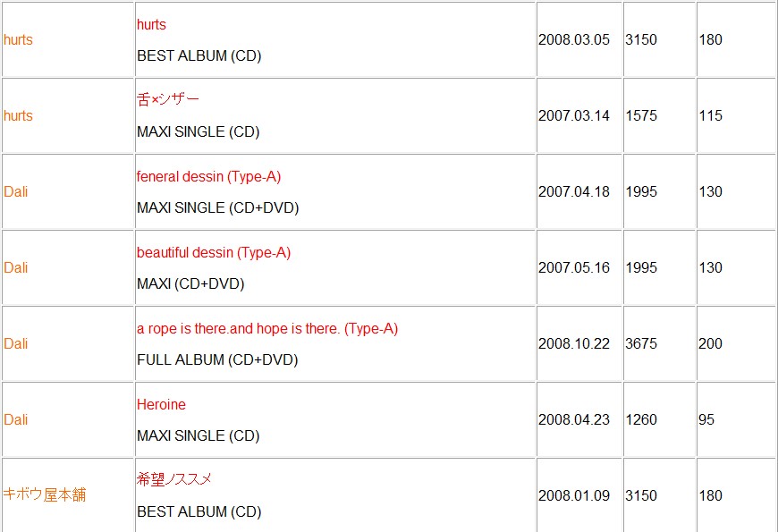Click Dali artist link beside beautiful dessin
This screenshot has height=532, width=778.
tap(15, 268)
